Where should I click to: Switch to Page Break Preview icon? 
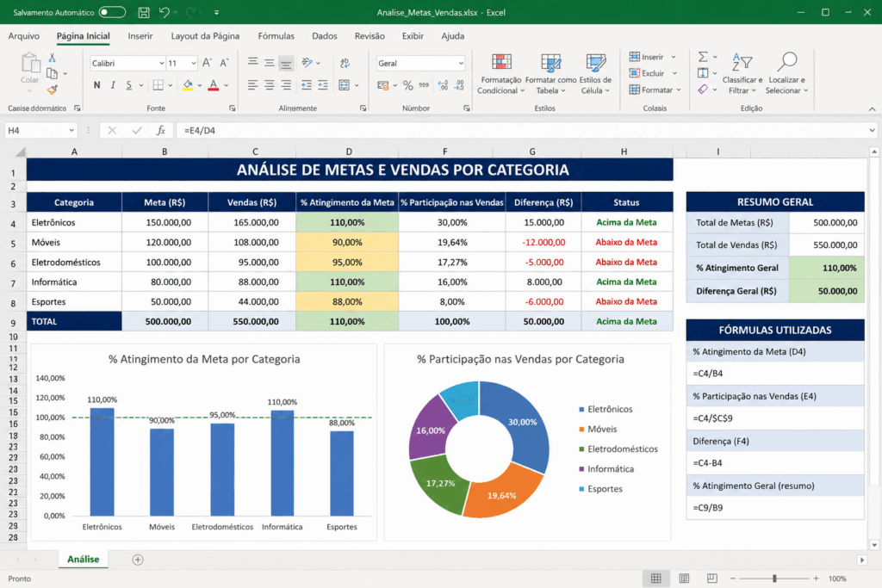click(711, 579)
